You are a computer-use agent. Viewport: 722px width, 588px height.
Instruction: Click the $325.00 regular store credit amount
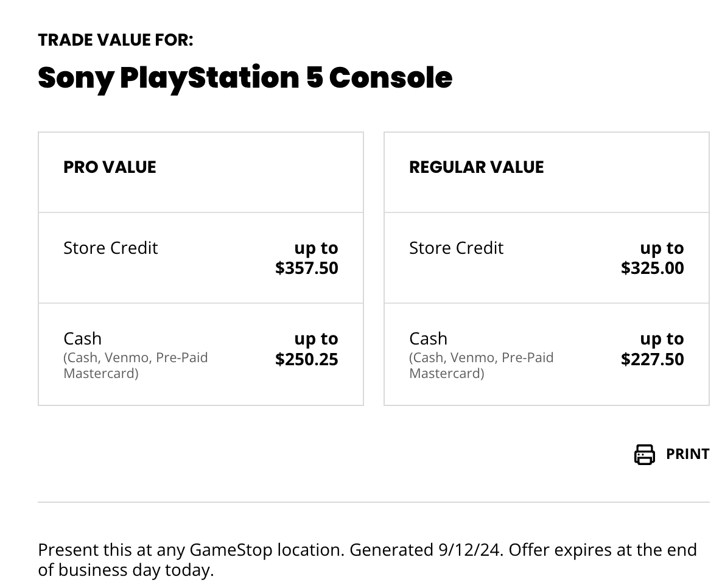(x=653, y=268)
